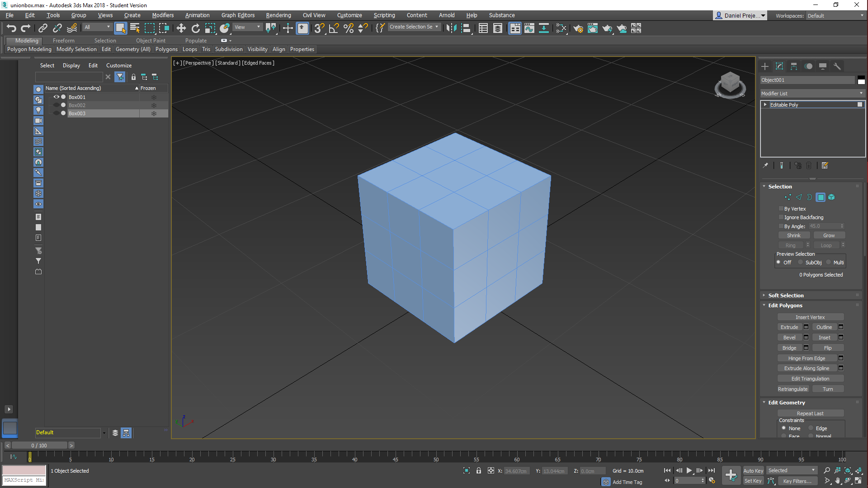Toggle Angle Snap on the main toolbar

click(x=334, y=28)
